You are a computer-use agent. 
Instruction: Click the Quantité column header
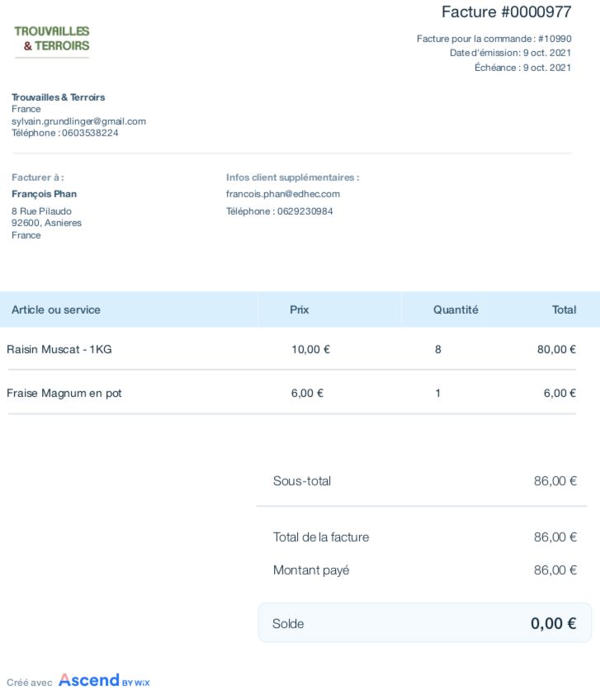(456, 310)
